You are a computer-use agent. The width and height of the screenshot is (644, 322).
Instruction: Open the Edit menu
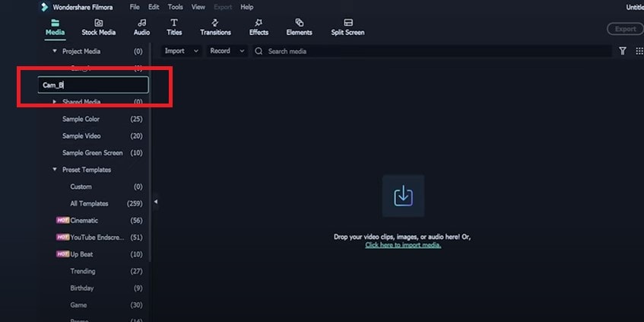point(154,7)
